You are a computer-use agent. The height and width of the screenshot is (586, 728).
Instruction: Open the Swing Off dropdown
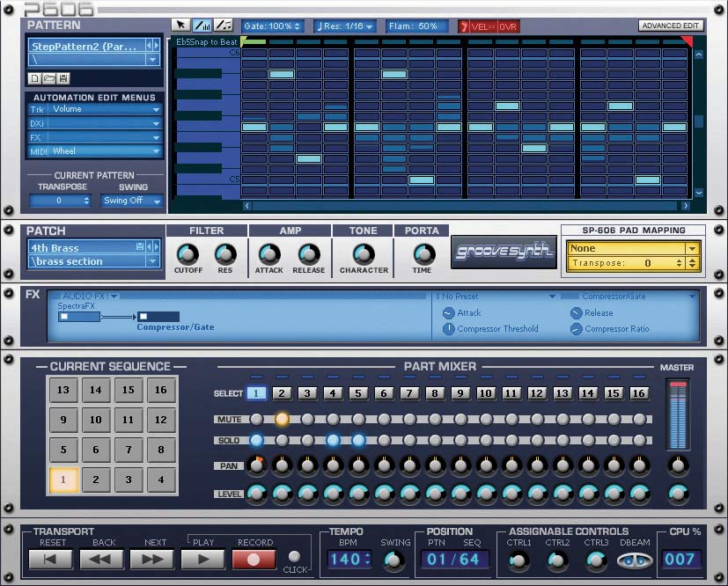click(132, 201)
